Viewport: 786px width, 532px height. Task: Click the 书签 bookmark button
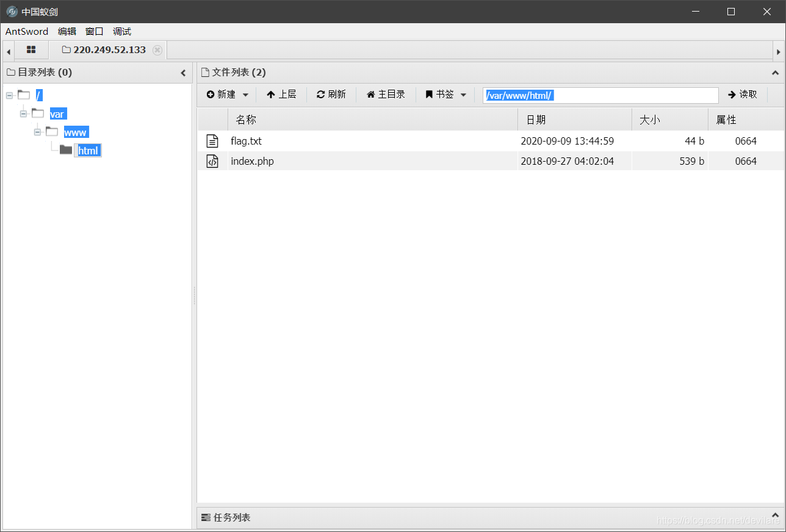[439, 95]
